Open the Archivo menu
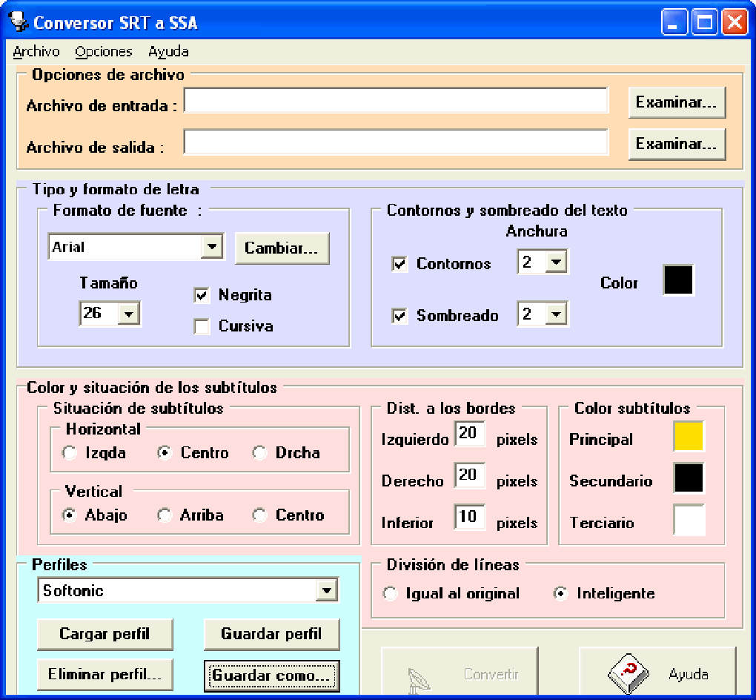 pos(36,51)
